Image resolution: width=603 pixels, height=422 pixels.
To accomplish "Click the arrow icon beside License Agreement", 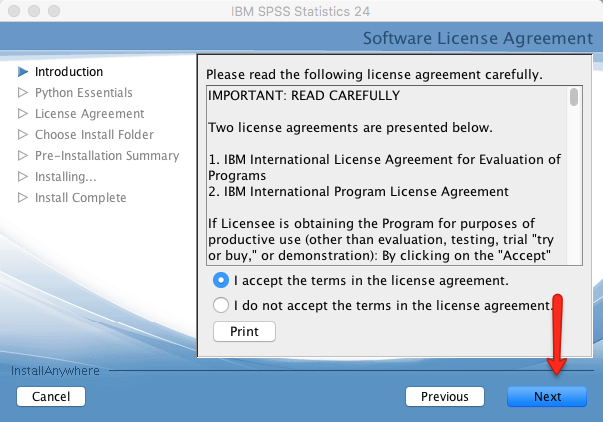I will [x=23, y=114].
